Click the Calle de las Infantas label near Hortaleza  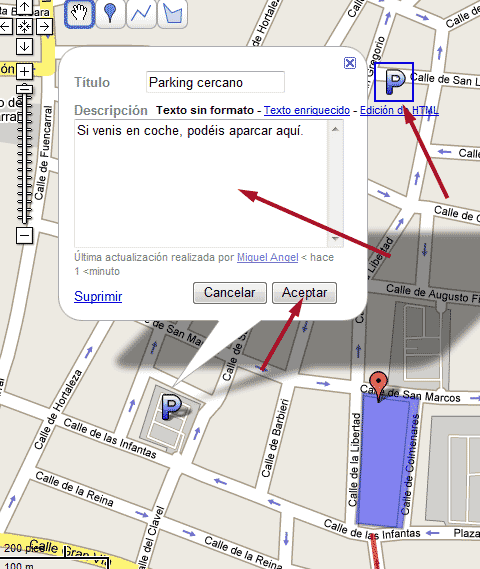click(110, 438)
